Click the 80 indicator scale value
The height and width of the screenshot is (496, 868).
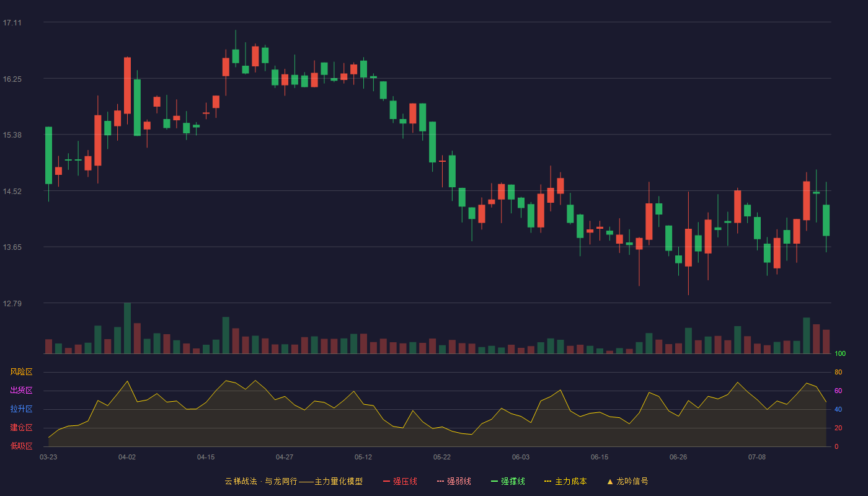point(838,372)
